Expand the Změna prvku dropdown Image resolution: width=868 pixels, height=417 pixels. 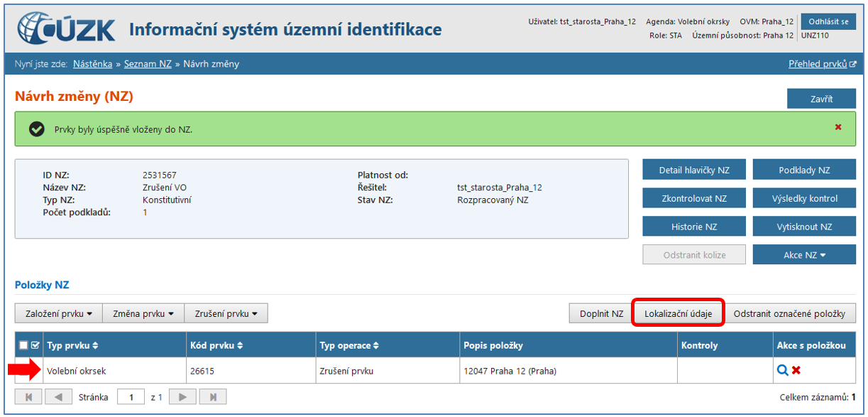click(x=143, y=313)
